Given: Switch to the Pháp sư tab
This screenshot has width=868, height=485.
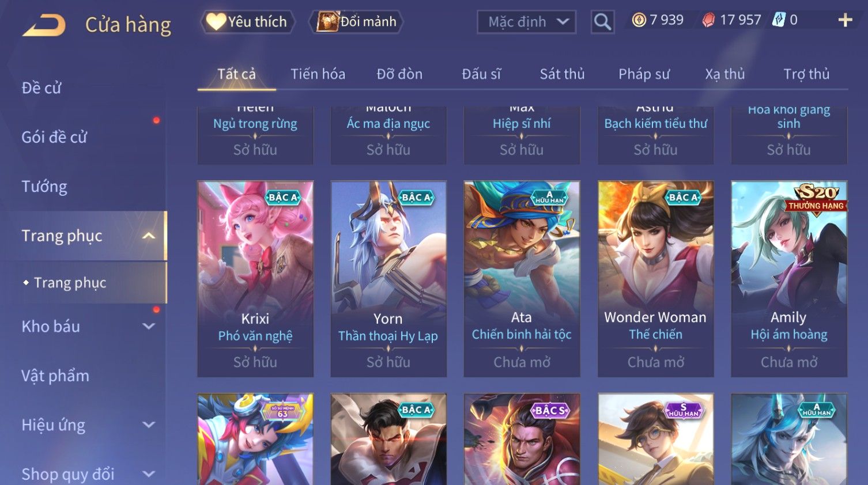Looking at the screenshot, I should [644, 74].
